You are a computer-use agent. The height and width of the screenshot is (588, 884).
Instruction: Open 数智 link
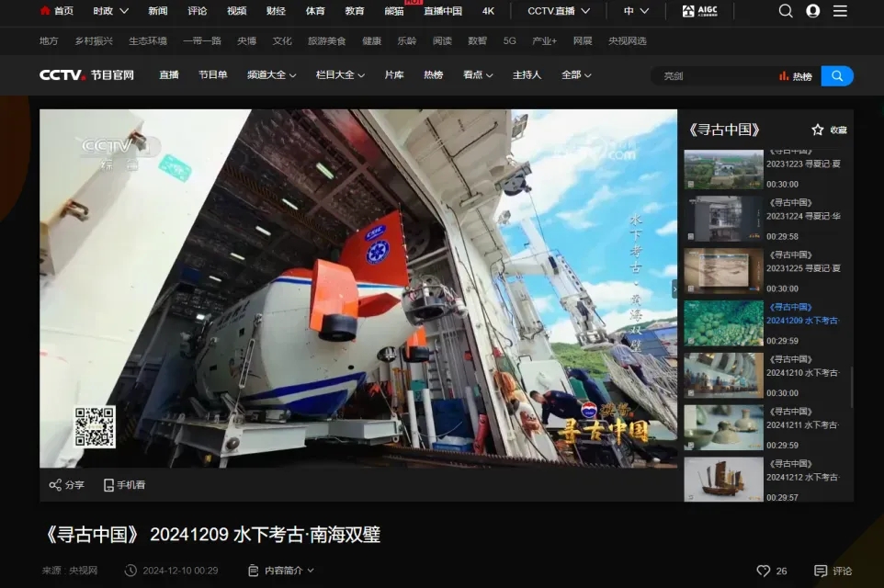click(x=477, y=40)
